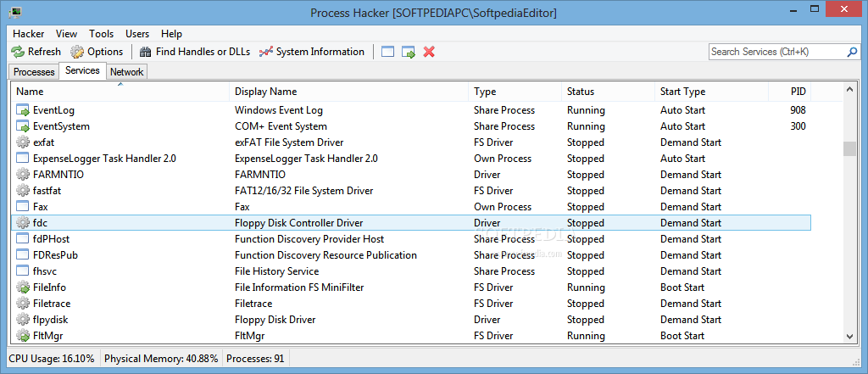Screen dimensions: 868x374
Task: Sort list by the Status column header
Action: point(609,92)
